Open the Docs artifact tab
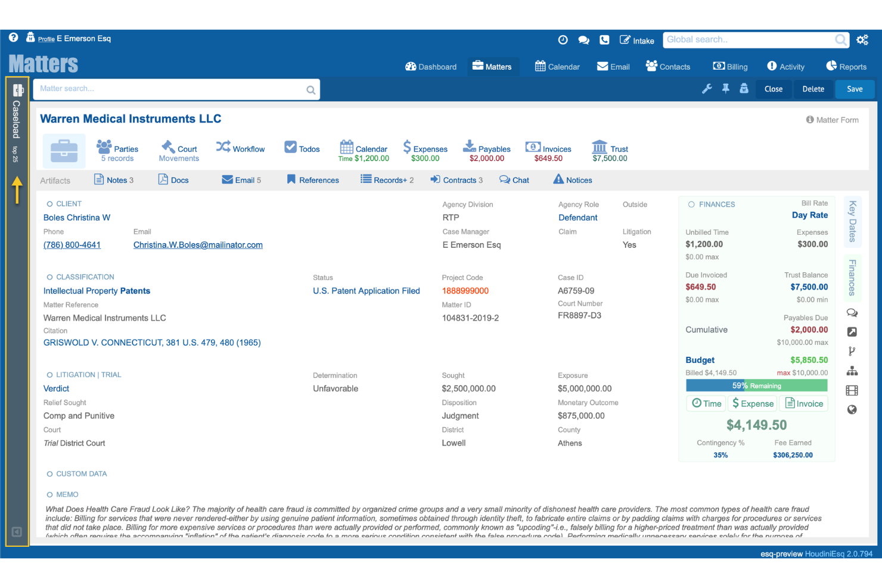Screen dimensions: 882x588 (x=173, y=180)
